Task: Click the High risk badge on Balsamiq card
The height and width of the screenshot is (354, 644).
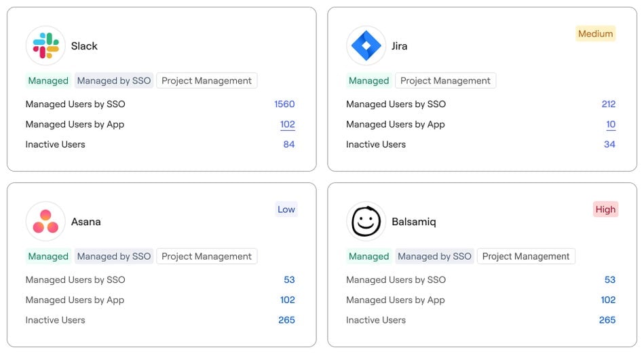Action: pos(605,210)
